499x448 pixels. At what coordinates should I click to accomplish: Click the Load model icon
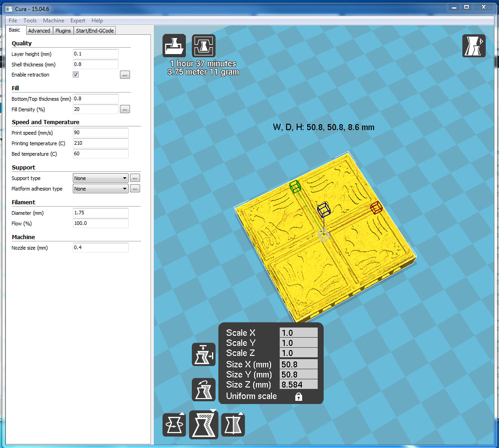click(174, 46)
